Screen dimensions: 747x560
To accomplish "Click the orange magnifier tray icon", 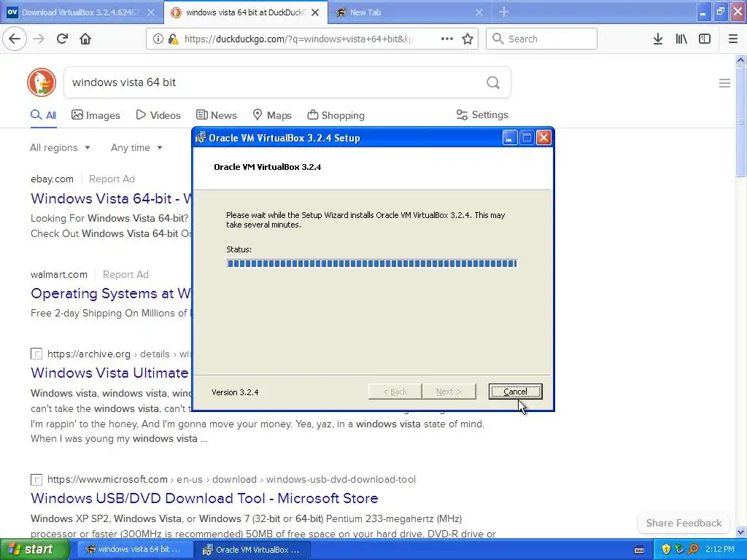I will 694,549.
